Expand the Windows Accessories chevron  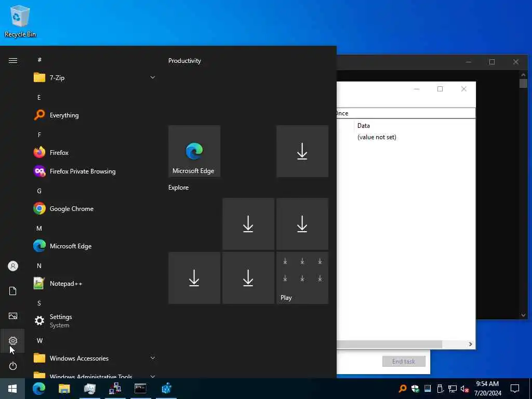coord(153,358)
